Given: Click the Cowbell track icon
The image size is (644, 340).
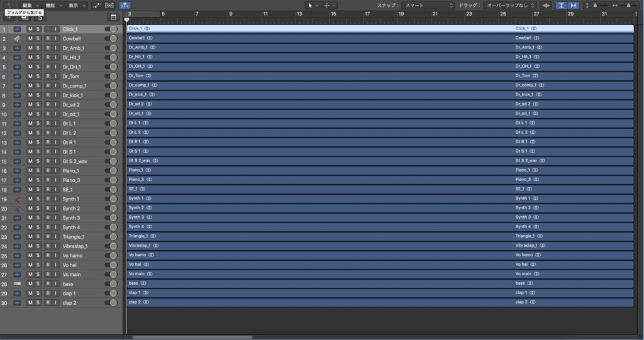Looking at the screenshot, I should (x=17, y=38).
